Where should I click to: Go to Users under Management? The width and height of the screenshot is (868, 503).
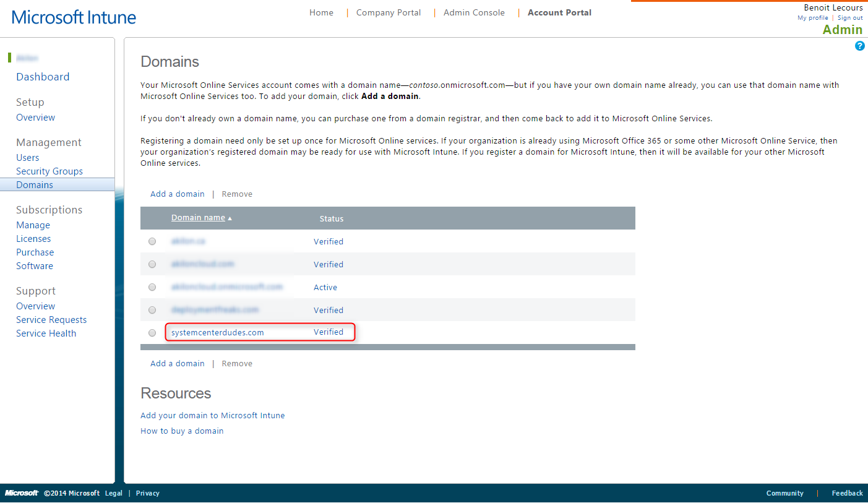pos(27,158)
